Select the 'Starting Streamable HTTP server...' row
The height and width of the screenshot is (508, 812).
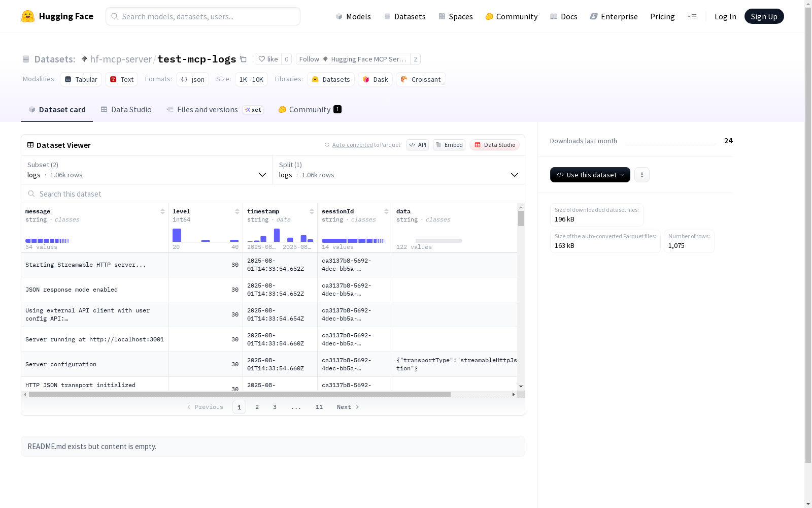coord(269,265)
